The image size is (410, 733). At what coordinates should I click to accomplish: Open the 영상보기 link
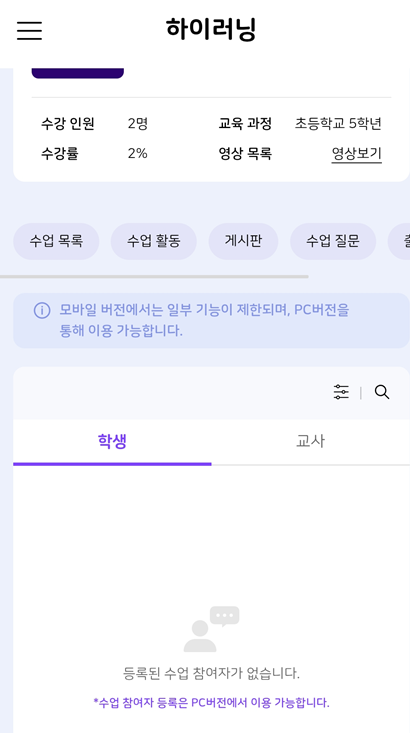[357, 153]
